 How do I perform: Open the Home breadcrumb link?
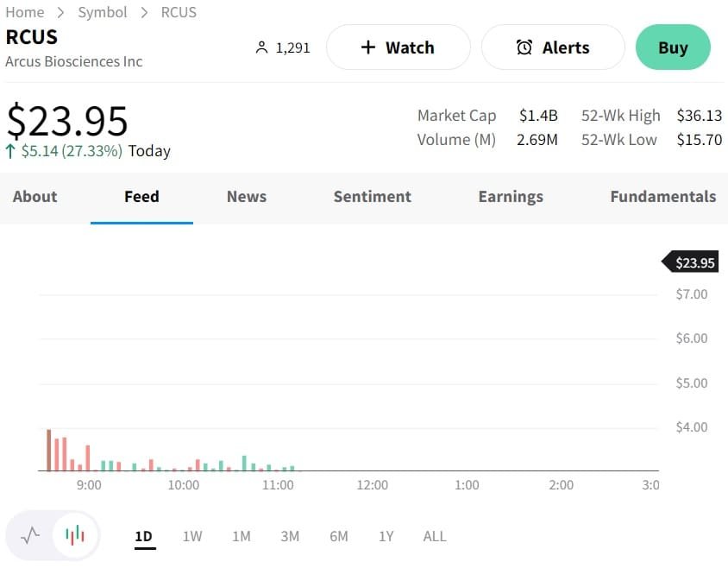coord(25,12)
